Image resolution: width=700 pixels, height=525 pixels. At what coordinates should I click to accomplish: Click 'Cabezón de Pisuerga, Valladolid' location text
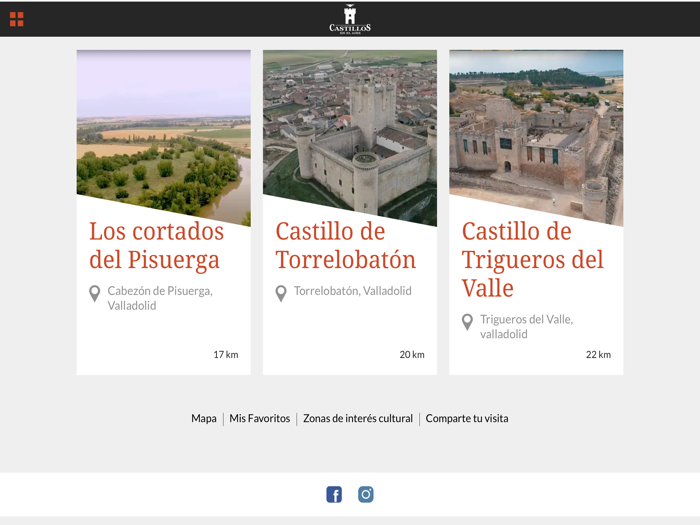160,298
